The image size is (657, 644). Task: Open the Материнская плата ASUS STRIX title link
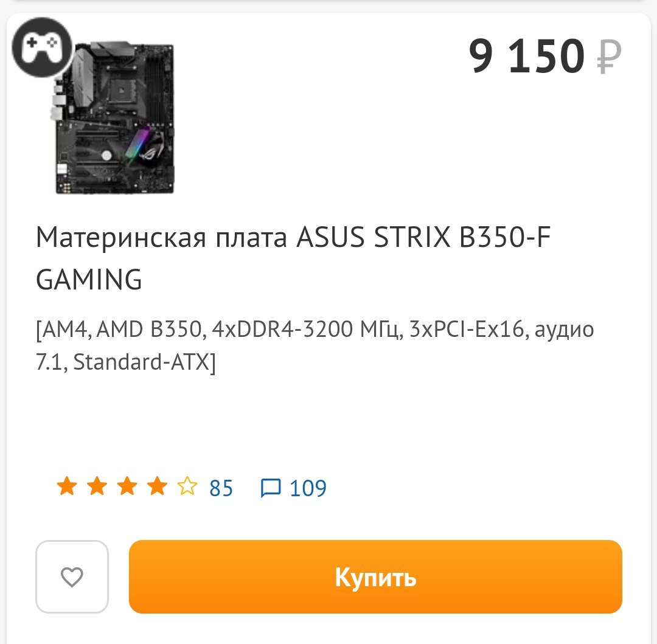point(293,258)
